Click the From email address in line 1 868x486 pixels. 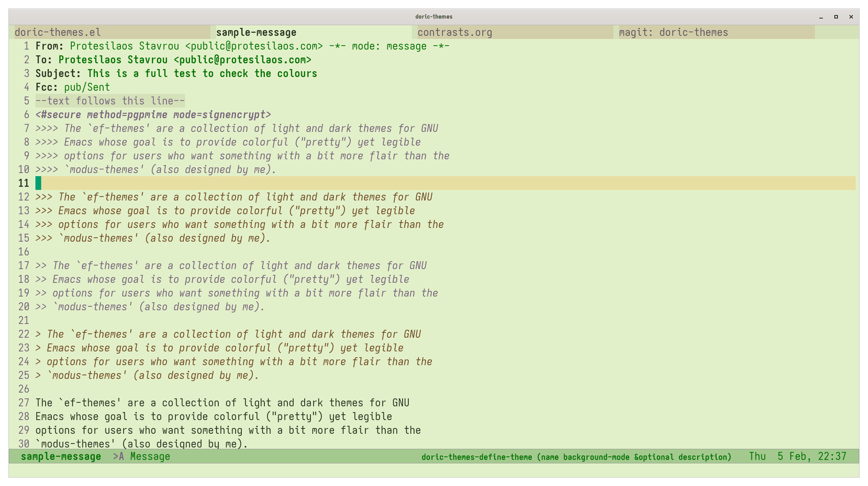click(x=254, y=46)
